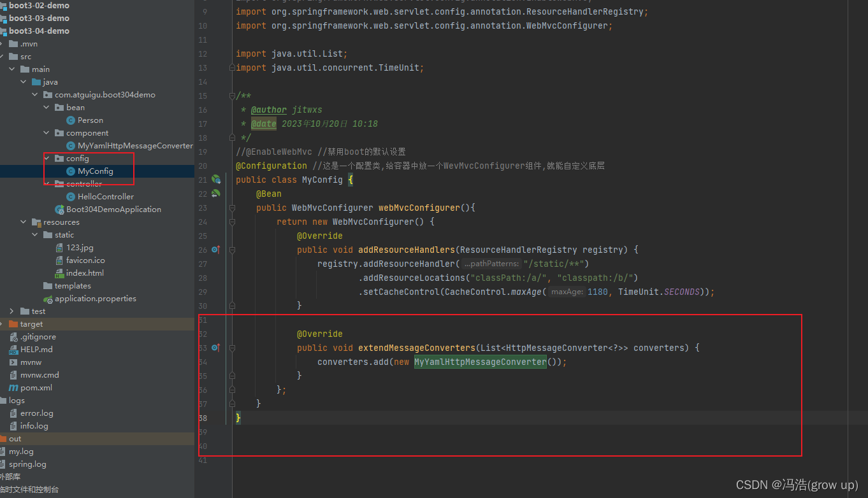868x498 pixels.
Task: Collapse the main folder in tree
Action: (12, 69)
